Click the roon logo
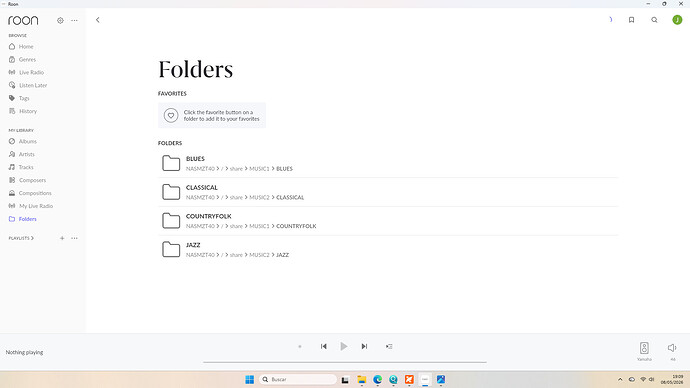 click(23, 20)
